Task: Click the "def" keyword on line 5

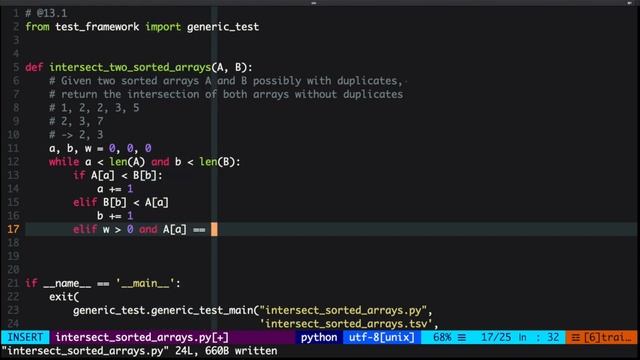Action: [x=34, y=67]
